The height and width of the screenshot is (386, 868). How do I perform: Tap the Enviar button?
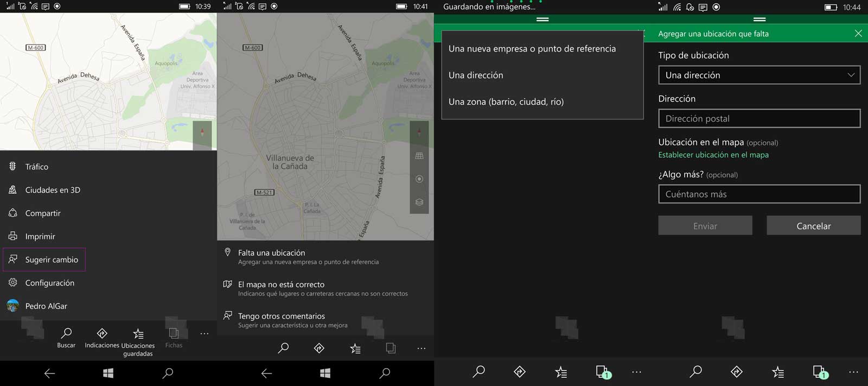[x=705, y=225]
